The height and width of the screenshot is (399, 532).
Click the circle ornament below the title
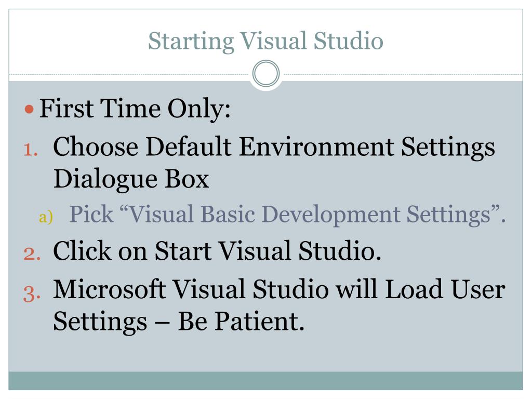(266, 73)
